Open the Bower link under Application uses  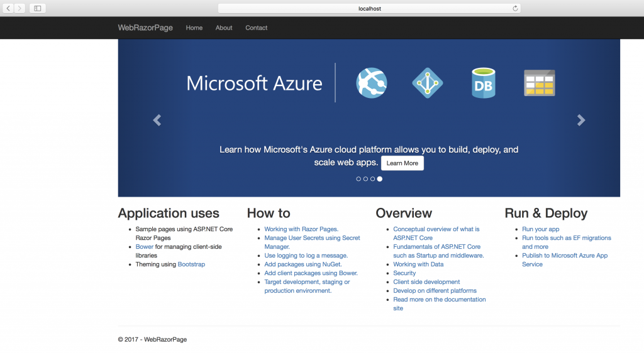click(x=144, y=246)
